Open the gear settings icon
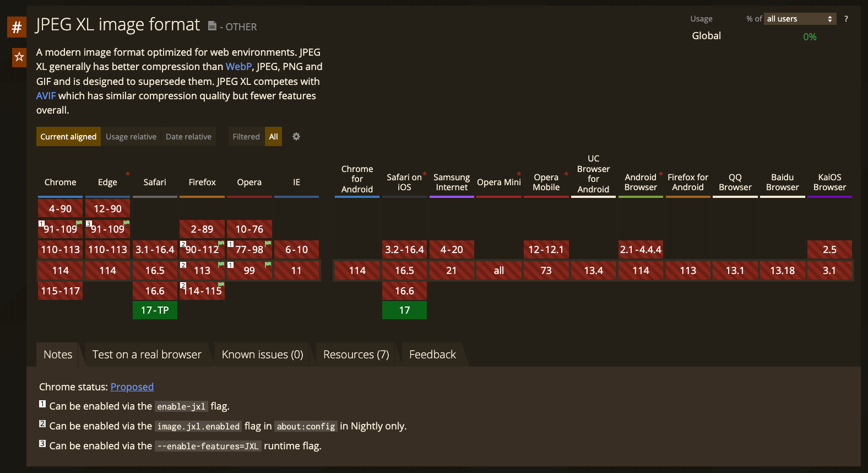 296,137
